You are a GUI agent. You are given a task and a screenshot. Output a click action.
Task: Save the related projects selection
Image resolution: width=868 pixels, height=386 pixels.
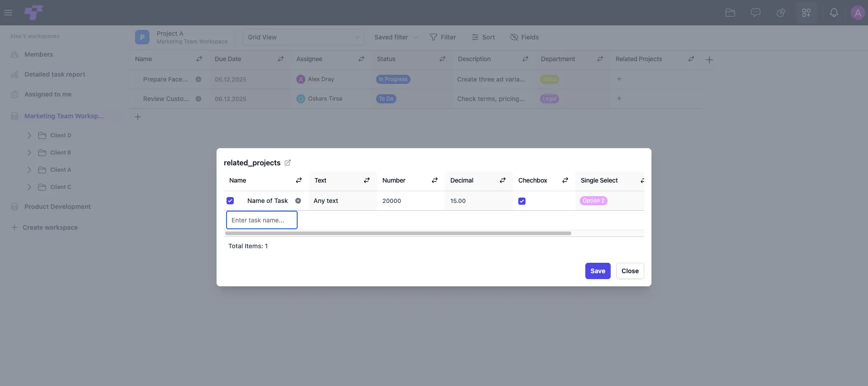coord(598,271)
